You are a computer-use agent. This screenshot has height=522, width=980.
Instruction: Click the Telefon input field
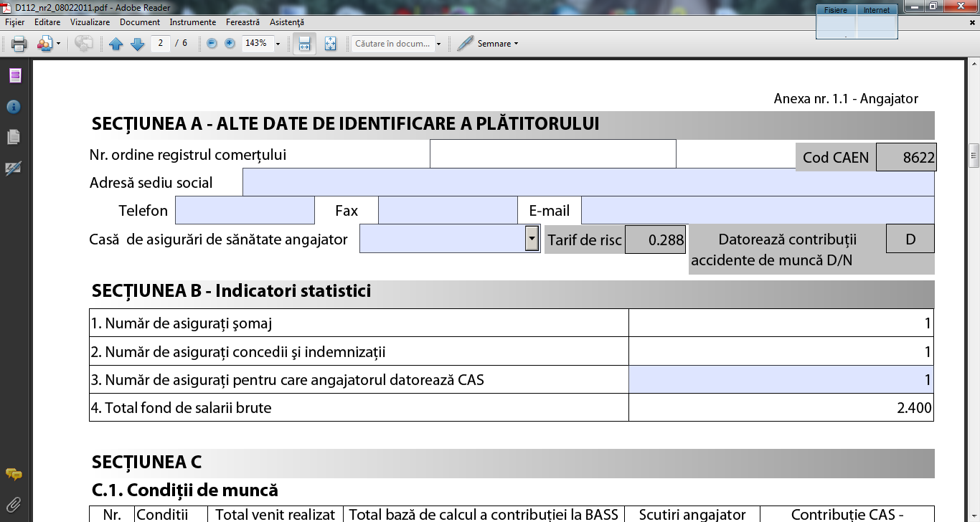[245, 210]
